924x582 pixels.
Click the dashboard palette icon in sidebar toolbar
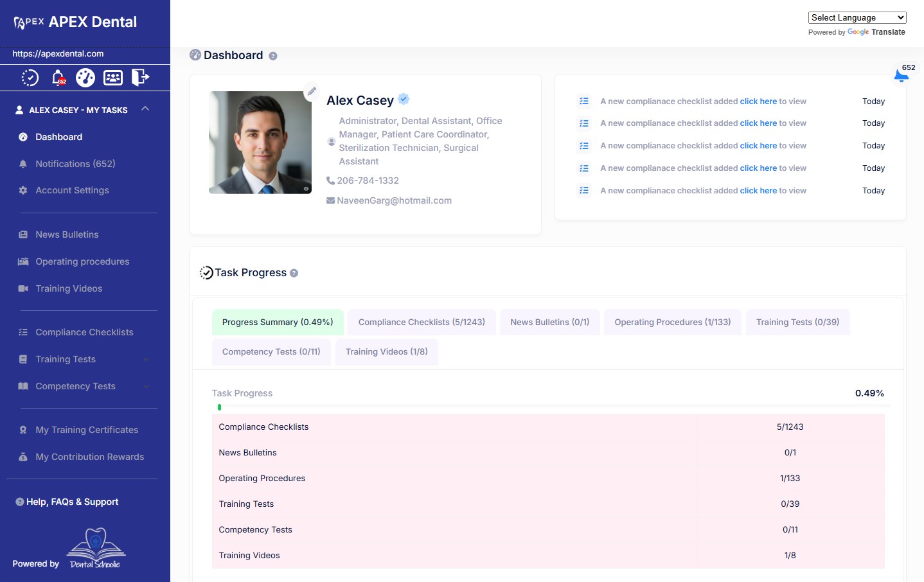click(85, 78)
